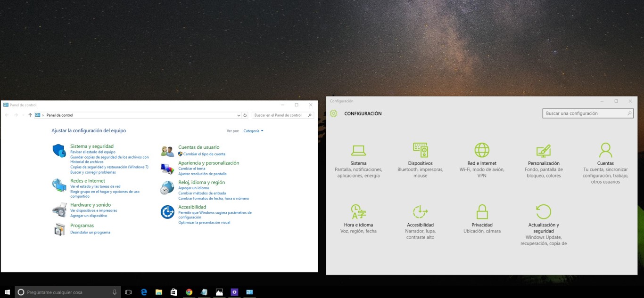Click the Cortana microphone icon
This screenshot has height=298, width=644.
click(x=115, y=292)
